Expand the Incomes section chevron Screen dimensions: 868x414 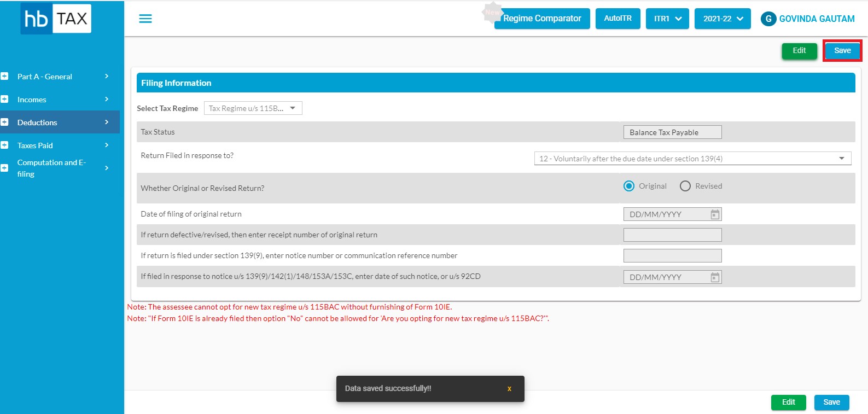pos(107,99)
